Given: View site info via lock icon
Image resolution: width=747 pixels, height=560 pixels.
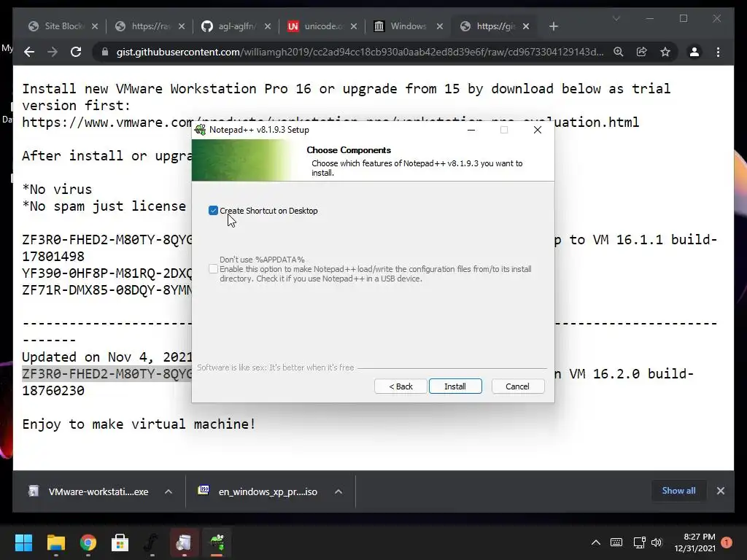Looking at the screenshot, I should tap(105, 52).
